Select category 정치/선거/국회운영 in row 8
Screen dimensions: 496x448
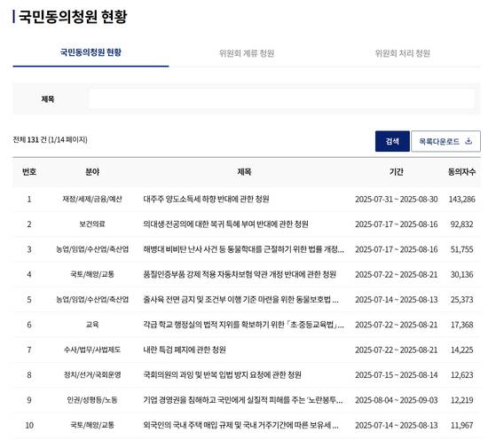tap(92, 375)
